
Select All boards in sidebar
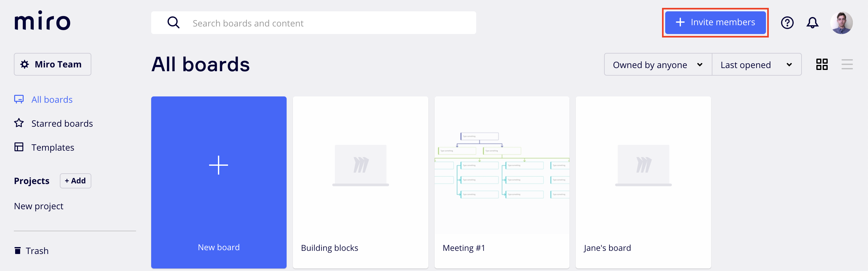coord(52,100)
